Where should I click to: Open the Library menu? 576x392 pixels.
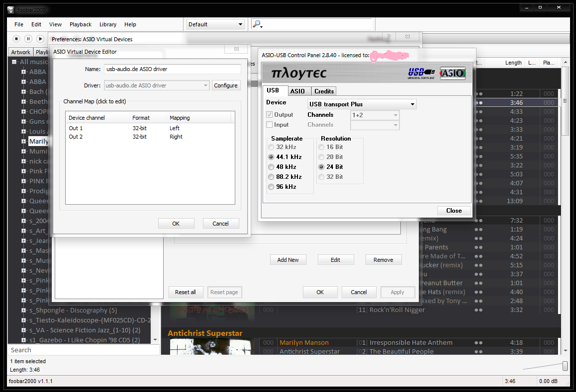(108, 24)
